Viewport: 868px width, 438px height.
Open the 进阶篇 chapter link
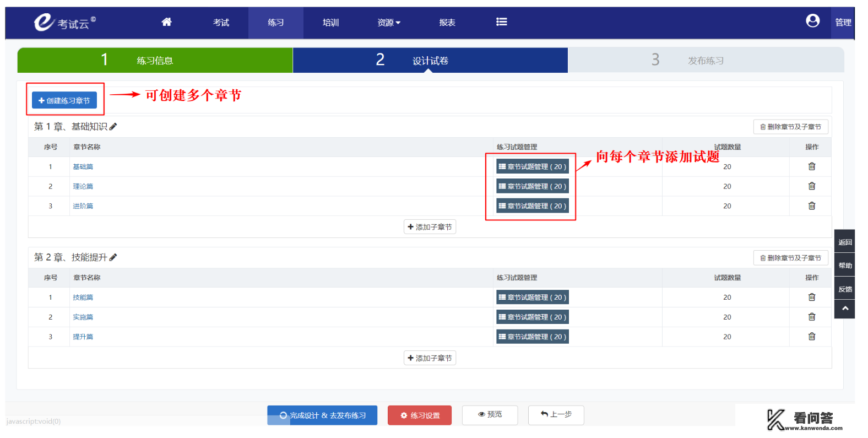[x=83, y=206]
